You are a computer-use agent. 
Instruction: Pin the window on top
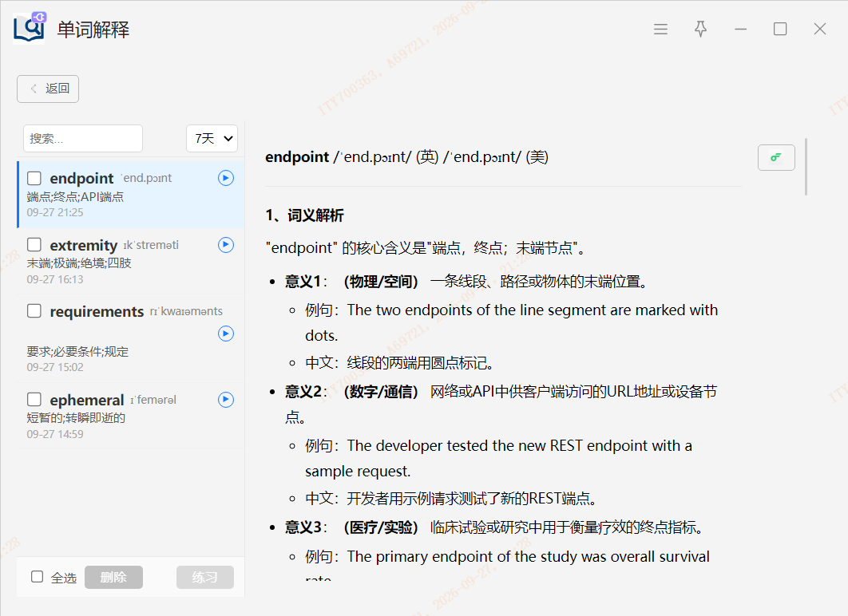[700, 30]
